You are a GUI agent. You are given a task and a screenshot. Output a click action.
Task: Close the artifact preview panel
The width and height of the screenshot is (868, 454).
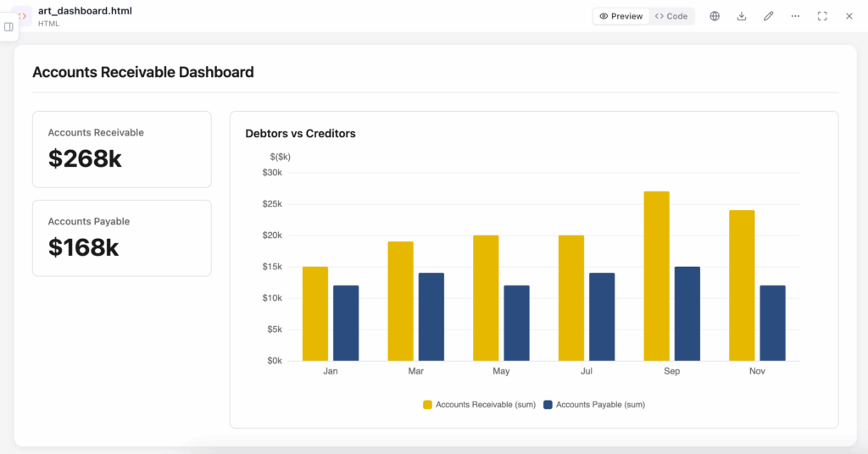coord(849,16)
